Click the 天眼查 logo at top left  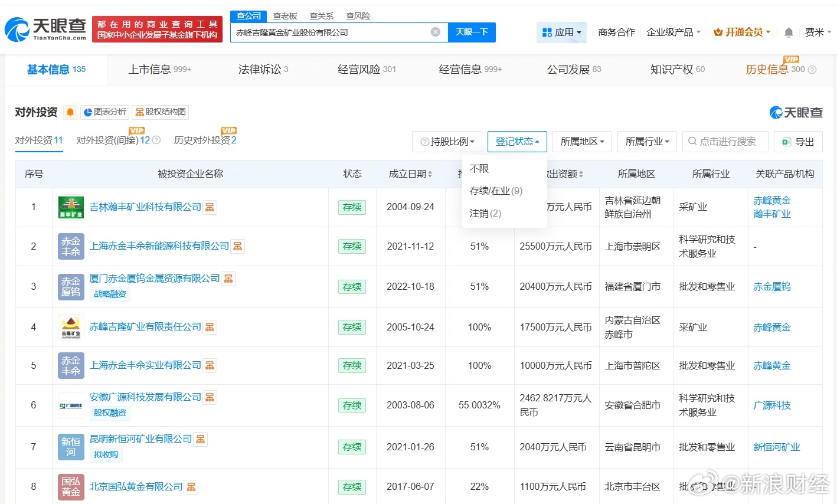click(45, 29)
